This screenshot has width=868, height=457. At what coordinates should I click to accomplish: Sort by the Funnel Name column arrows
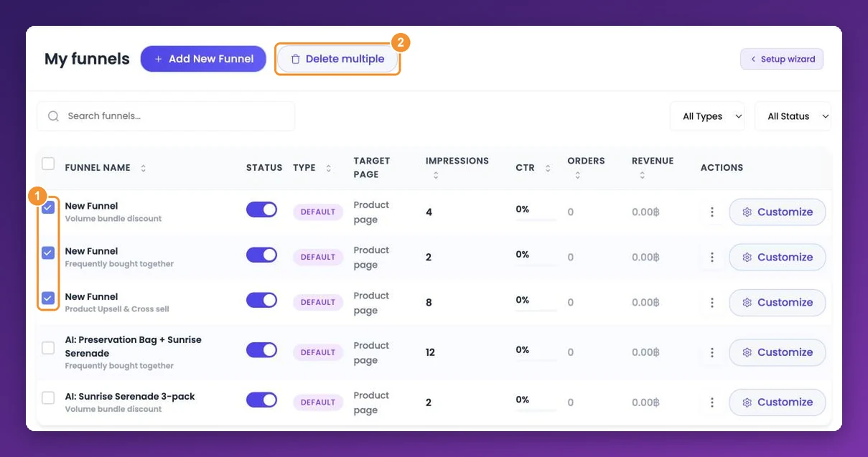click(x=143, y=168)
